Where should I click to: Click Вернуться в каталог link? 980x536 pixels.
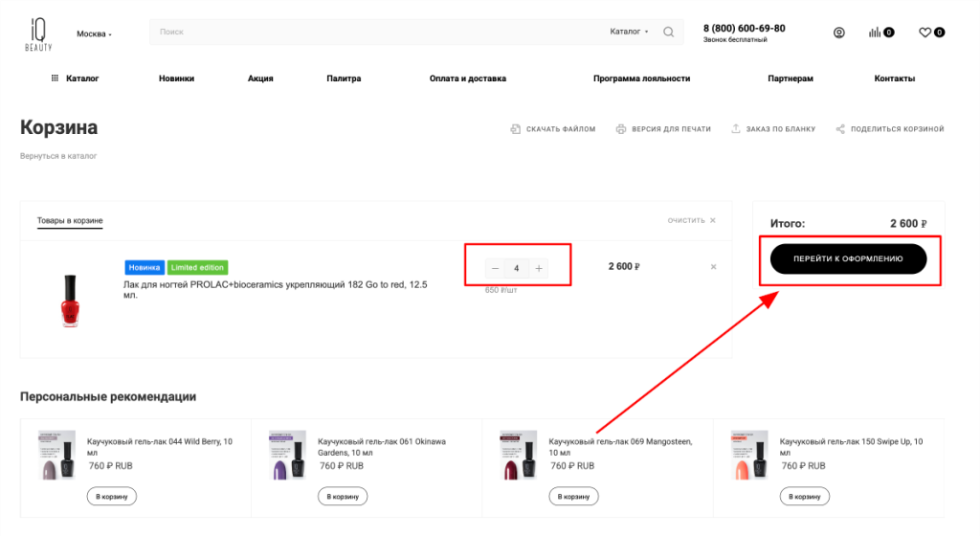[58, 156]
